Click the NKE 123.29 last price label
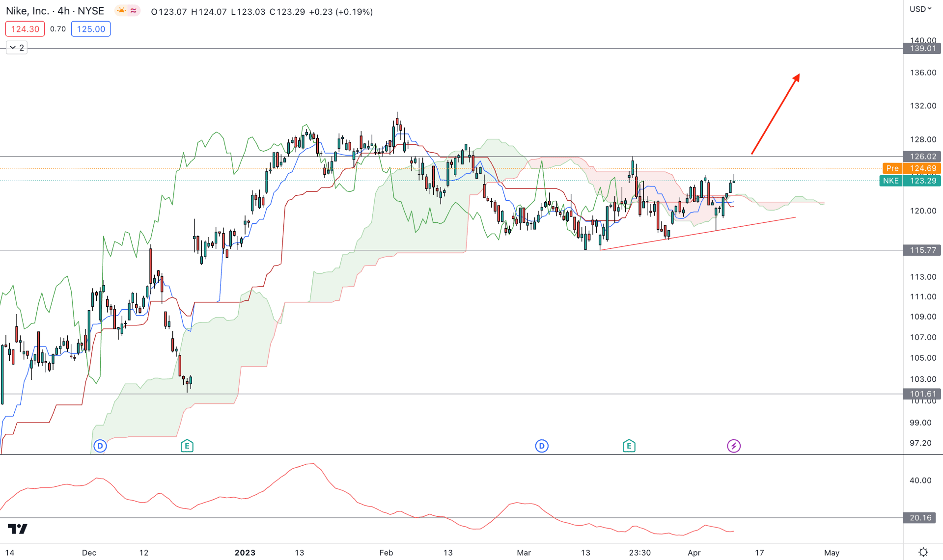The width and height of the screenshot is (943, 560). pyautogui.click(x=910, y=181)
